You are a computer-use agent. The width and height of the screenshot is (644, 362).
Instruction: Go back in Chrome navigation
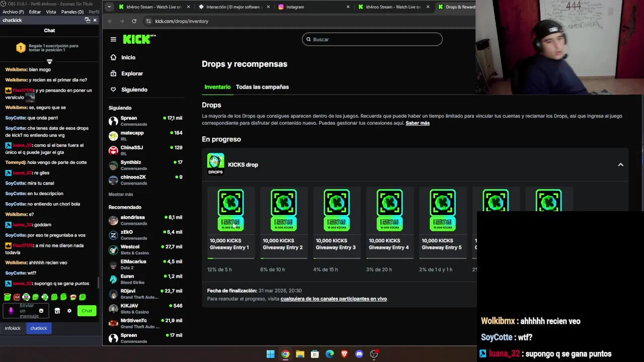[x=110, y=21]
